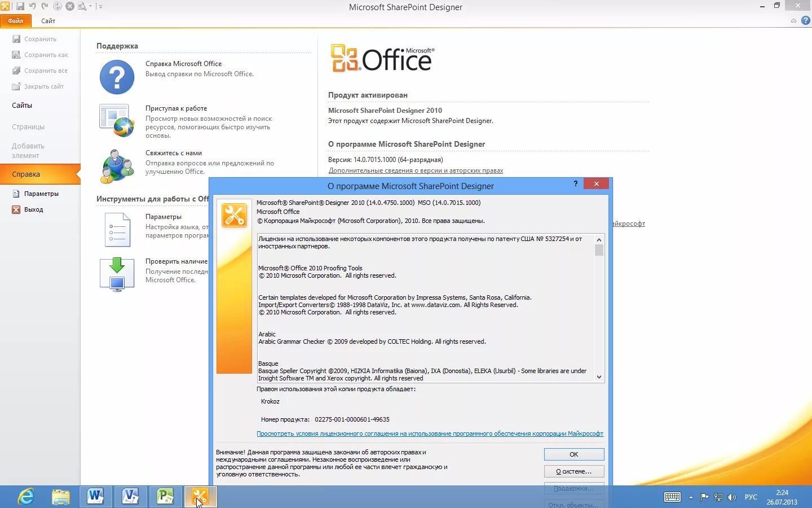Screen dimensions: 812x508
Task: Open the license agreement link
Action: click(430, 433)
